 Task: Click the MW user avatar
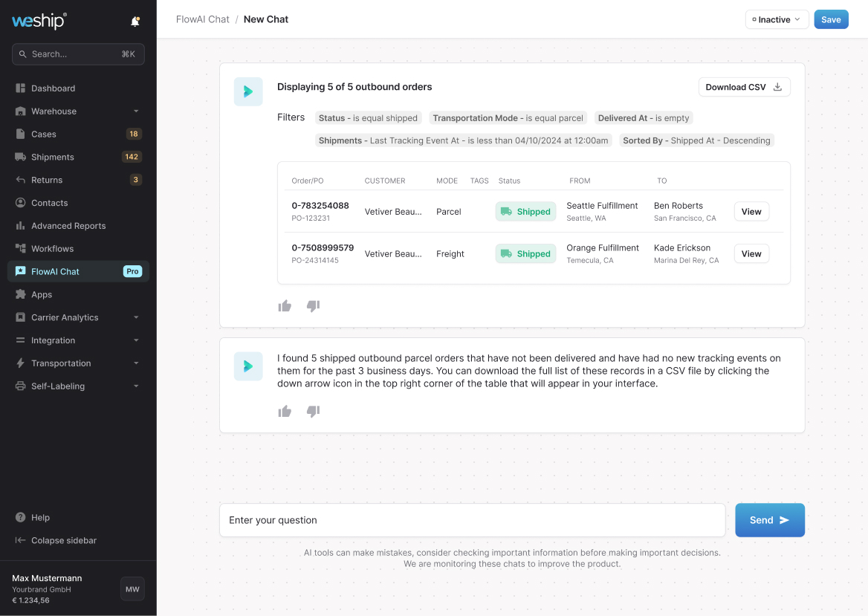click(x=132, y=589)
